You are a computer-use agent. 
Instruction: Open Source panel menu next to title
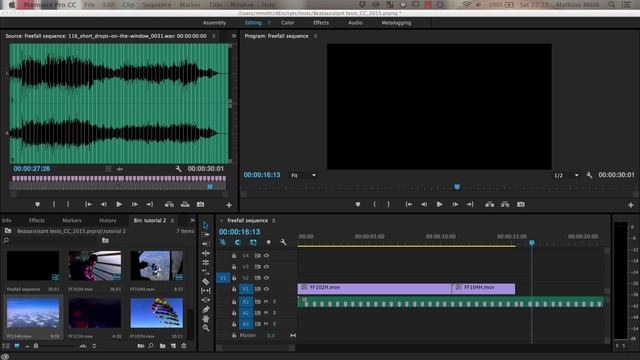coord(213,36)
